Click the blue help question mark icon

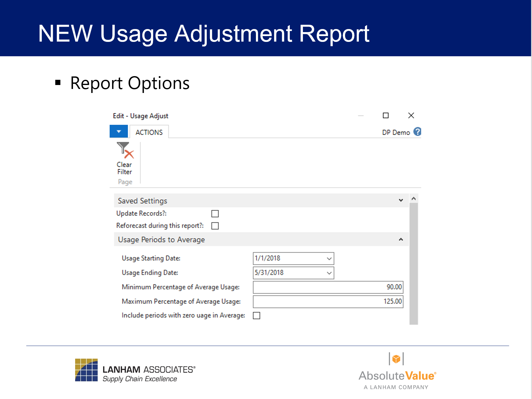(x=417, y=132)
